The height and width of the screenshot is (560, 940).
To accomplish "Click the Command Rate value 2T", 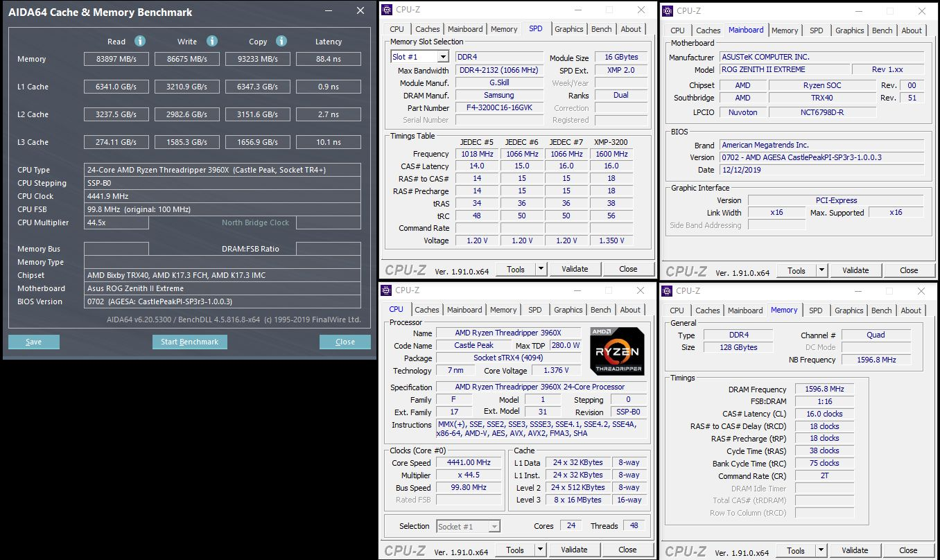I will pyautogui.click(x=824, y=475).
